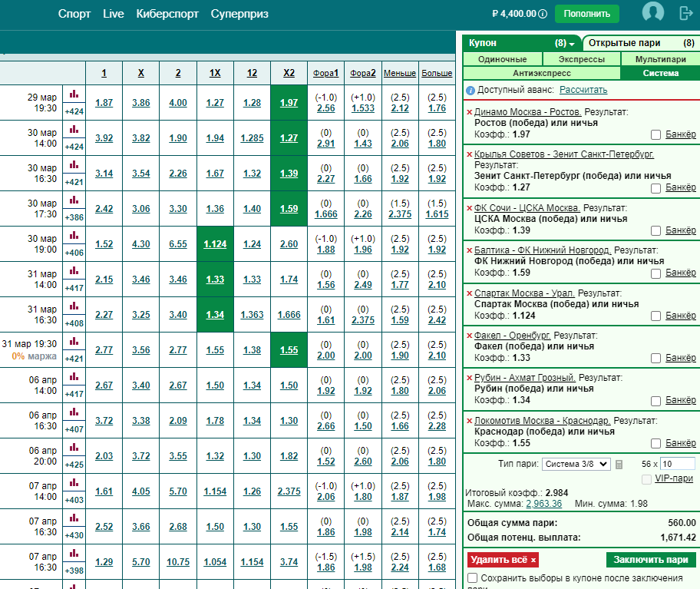This screenshot has width=700, height=589.
Task: Click the balance info circle icon
Action: pyautogui.click(x=543, y=14)
